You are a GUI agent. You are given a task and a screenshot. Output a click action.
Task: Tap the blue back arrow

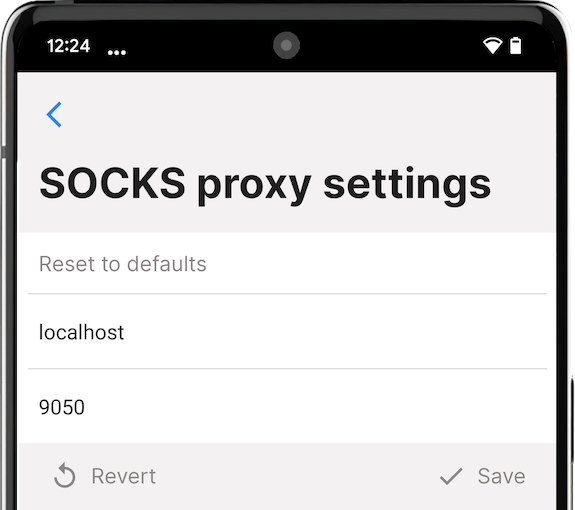point(54,115)
